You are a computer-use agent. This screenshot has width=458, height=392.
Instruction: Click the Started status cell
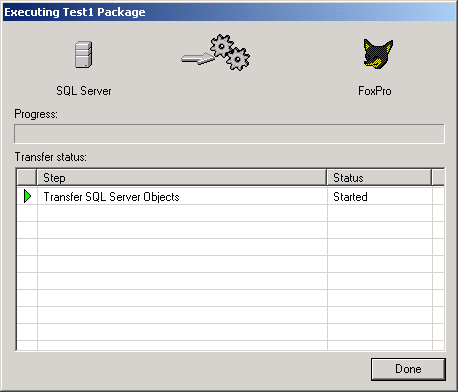(380, 196)
